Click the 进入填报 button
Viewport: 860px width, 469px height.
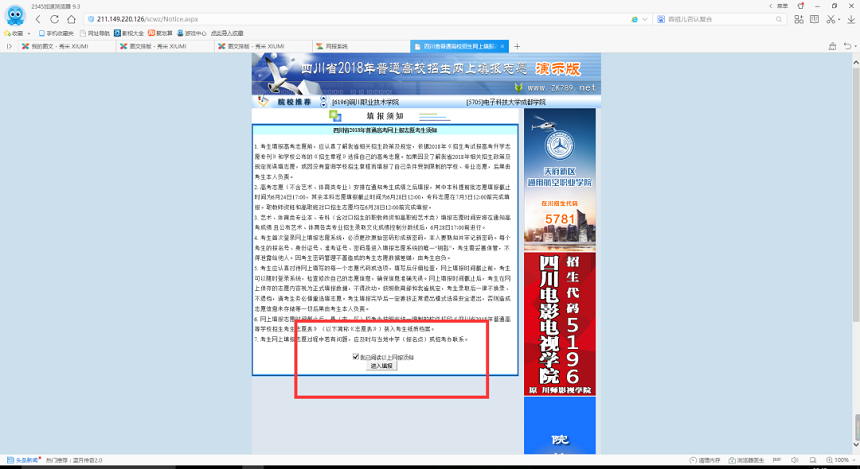point(382,366)
